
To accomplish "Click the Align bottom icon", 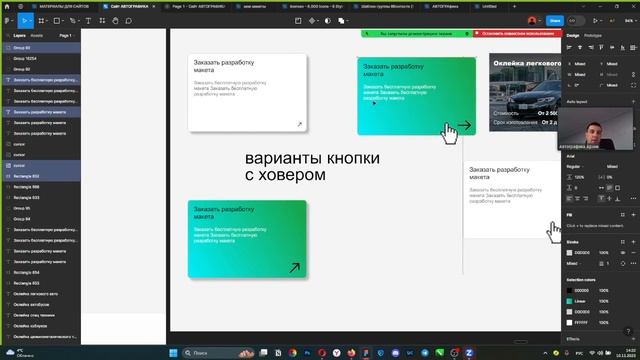I will click(622, 48).
